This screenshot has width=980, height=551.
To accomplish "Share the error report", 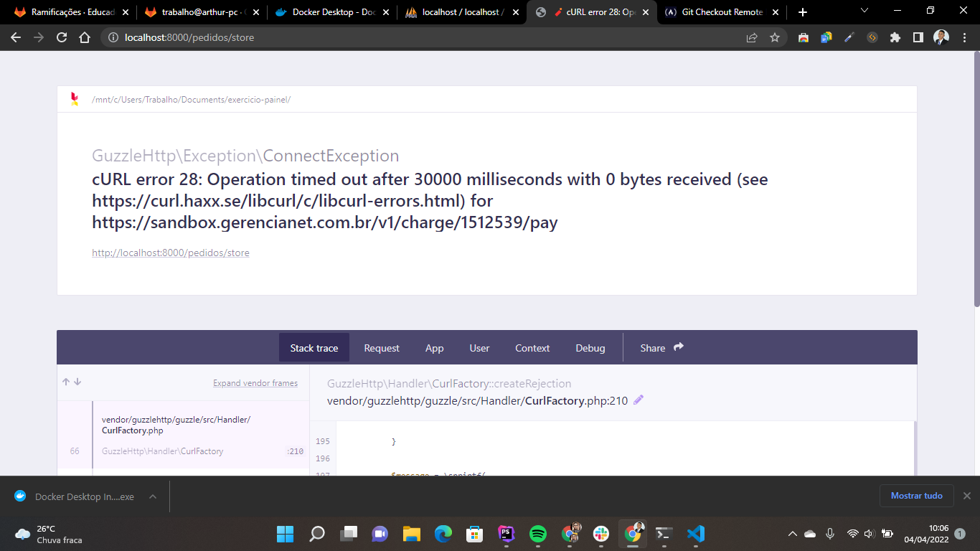I will click(662, 348).
